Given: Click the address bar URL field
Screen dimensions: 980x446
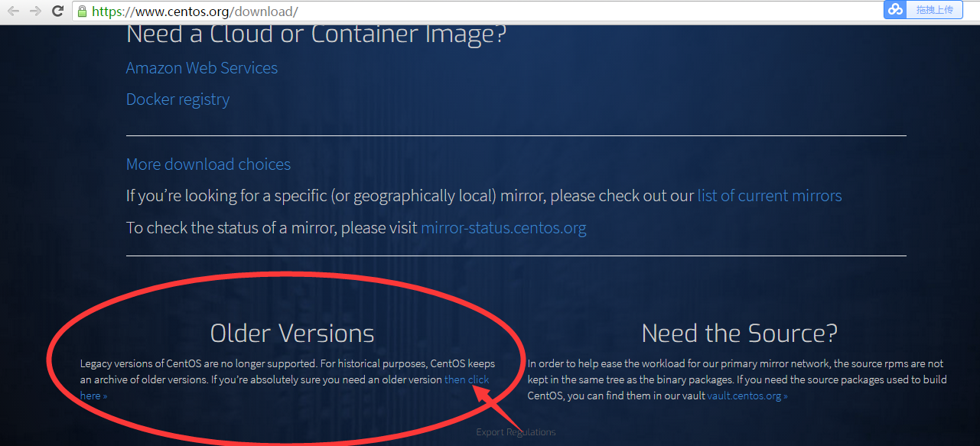Looking at the screenshot, I should click(x=474, y=11).
